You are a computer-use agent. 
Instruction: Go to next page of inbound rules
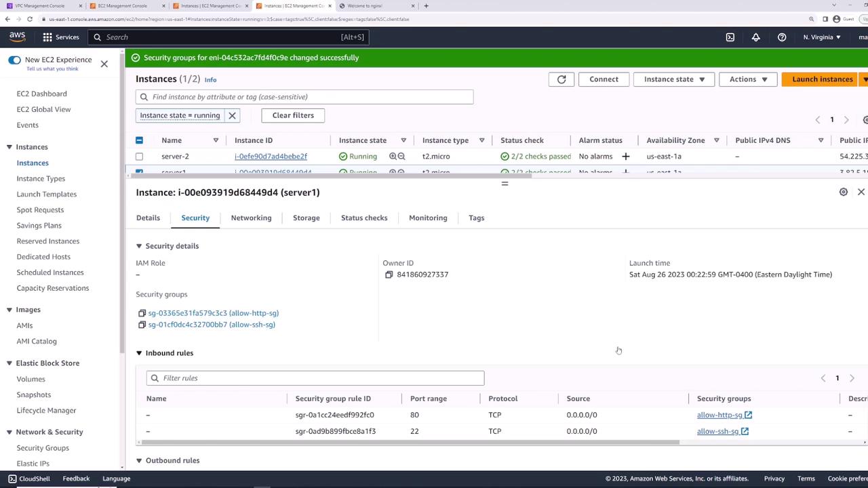coord(852,378)
